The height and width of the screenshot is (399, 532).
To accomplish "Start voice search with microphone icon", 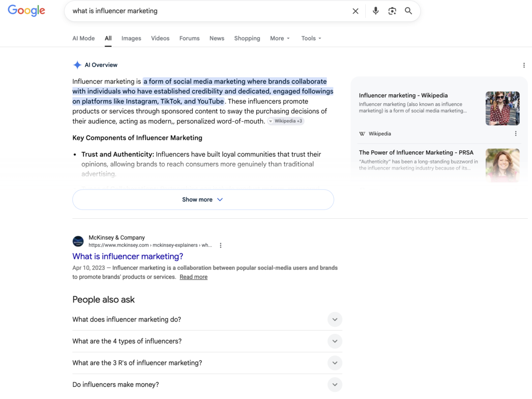I will [x=376, y=11].
